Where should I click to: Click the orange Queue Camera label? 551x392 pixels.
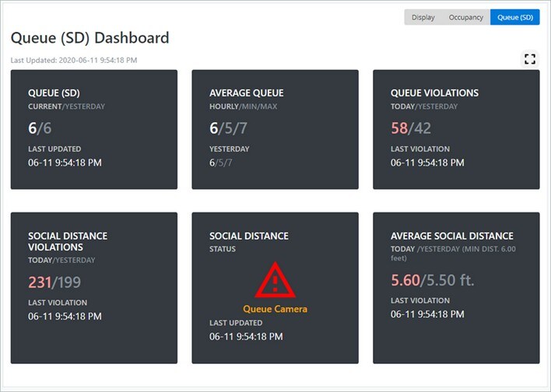click(275, 309)
